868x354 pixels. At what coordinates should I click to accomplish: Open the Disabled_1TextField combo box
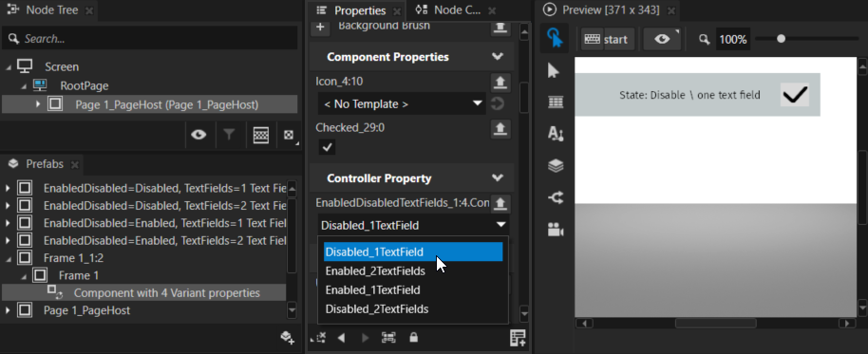coord(413,225)
